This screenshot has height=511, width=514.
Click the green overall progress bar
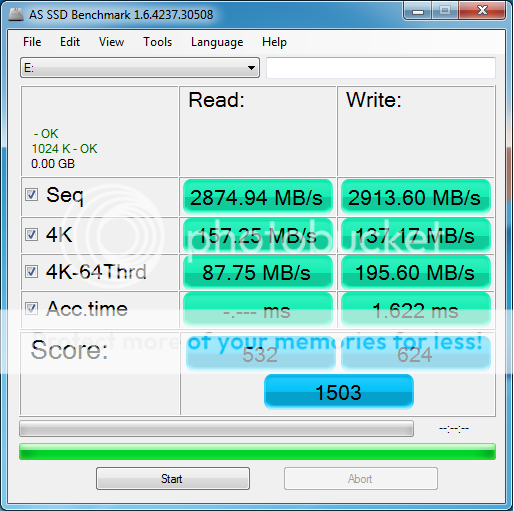tap(257, 452)
